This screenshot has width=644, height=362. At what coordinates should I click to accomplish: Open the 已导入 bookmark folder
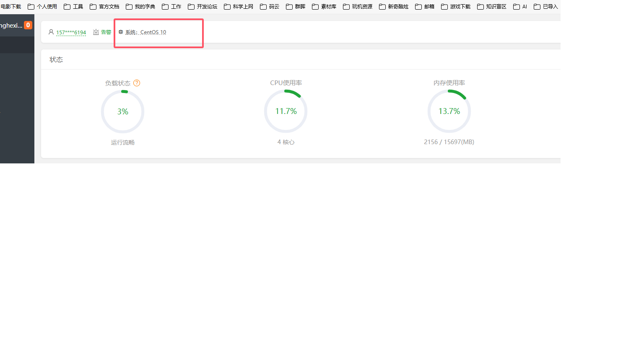click(x=546, y=7)
